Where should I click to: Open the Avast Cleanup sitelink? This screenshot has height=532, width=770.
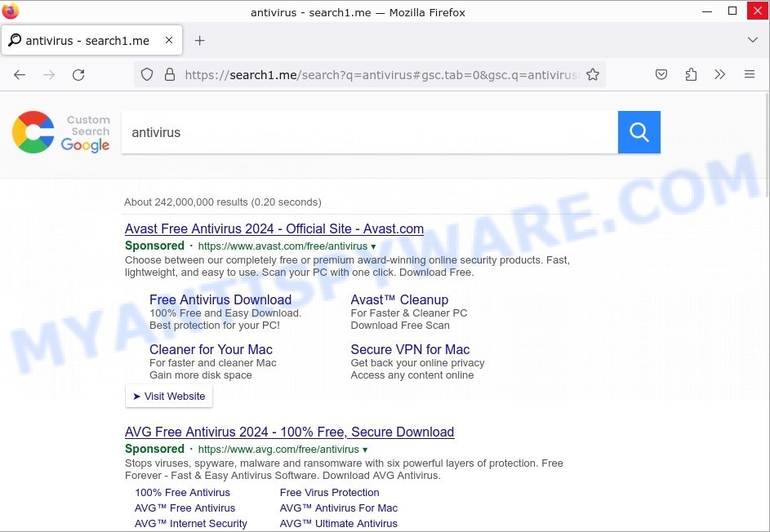click(x=399, y=299)
